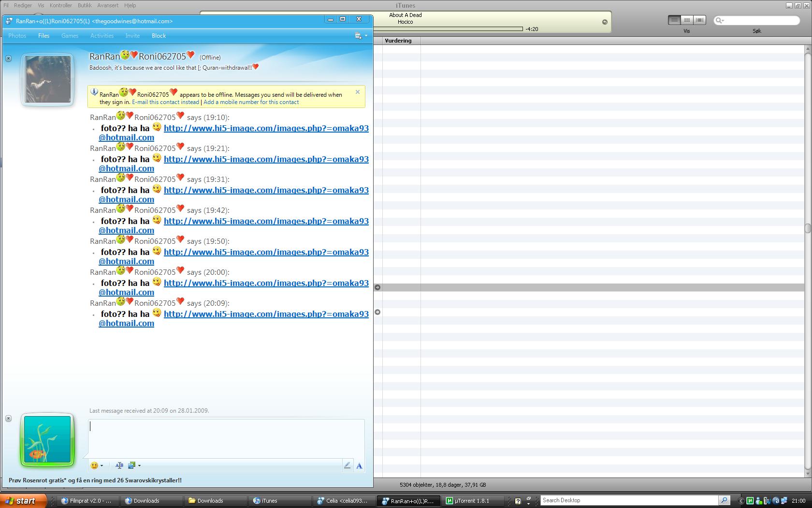Switch to Celia chat taskbar button
812x508 pixels.
[x=344, y=501]
